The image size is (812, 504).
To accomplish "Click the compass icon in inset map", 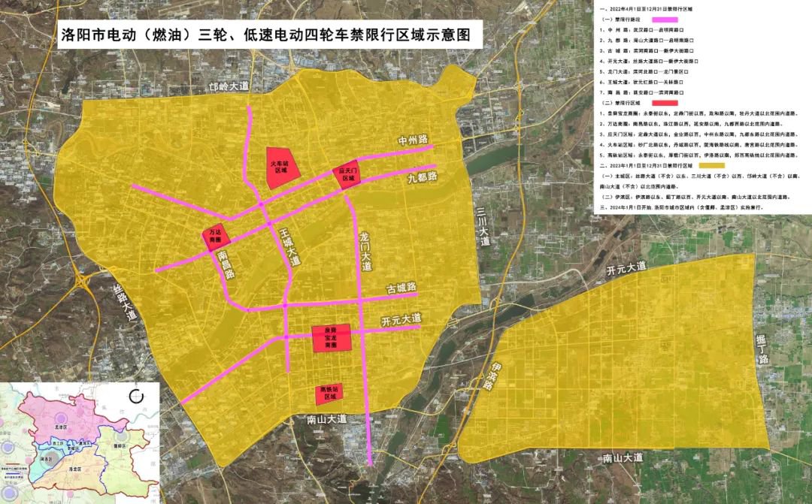I will point(136,396).
